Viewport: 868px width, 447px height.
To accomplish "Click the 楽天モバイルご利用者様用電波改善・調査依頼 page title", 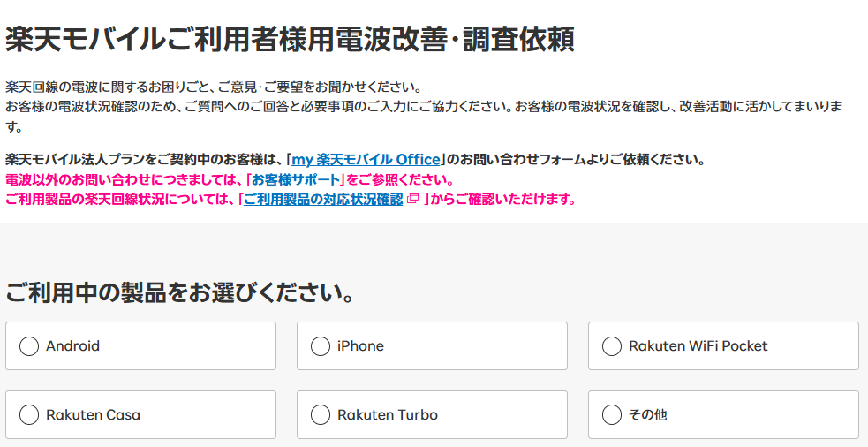I will click(x=291, y=40).
